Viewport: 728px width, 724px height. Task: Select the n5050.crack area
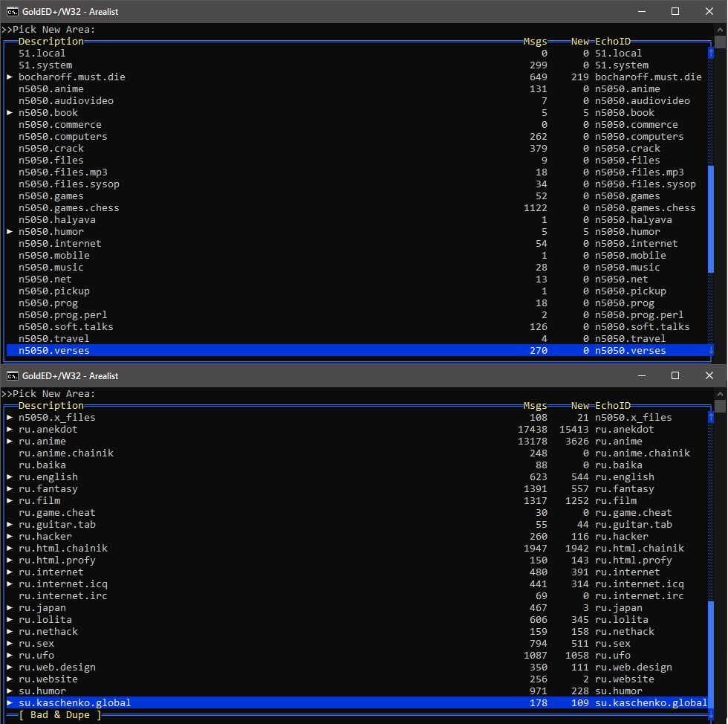pyautogui.click(x=357, y=148)
